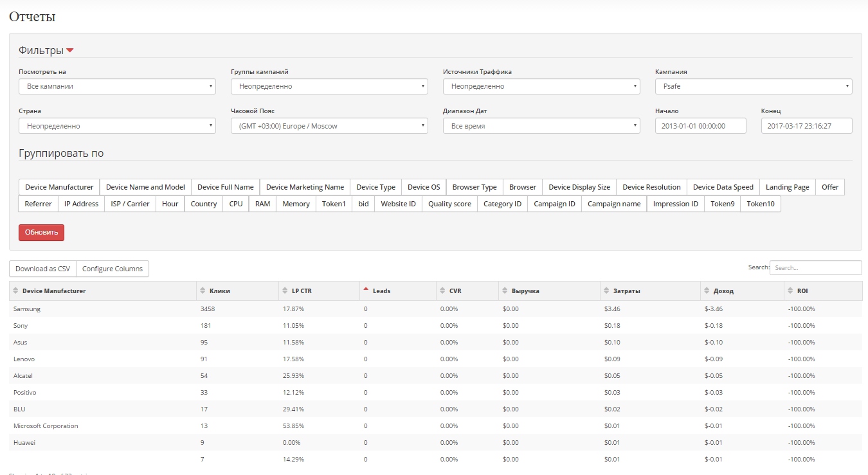Sort table by Доход column
The image size is (868, 475).
(x=743, y=291)
